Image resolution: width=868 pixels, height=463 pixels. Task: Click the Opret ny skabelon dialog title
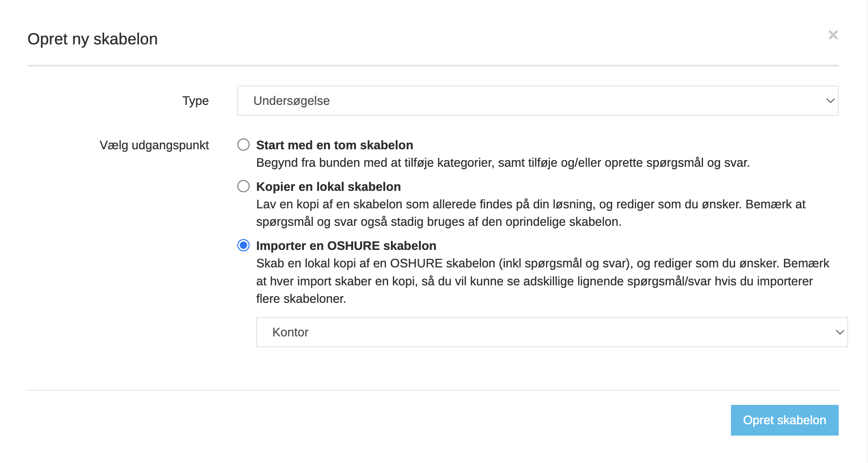93,39
